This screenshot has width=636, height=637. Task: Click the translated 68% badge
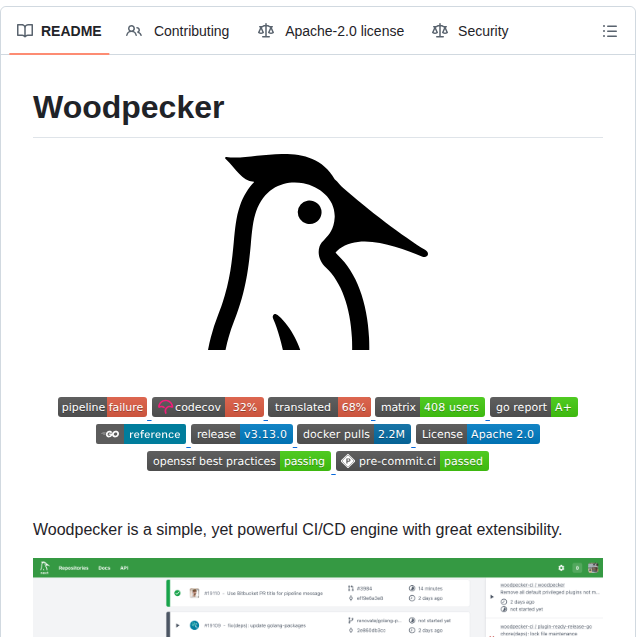coord(320,407)
